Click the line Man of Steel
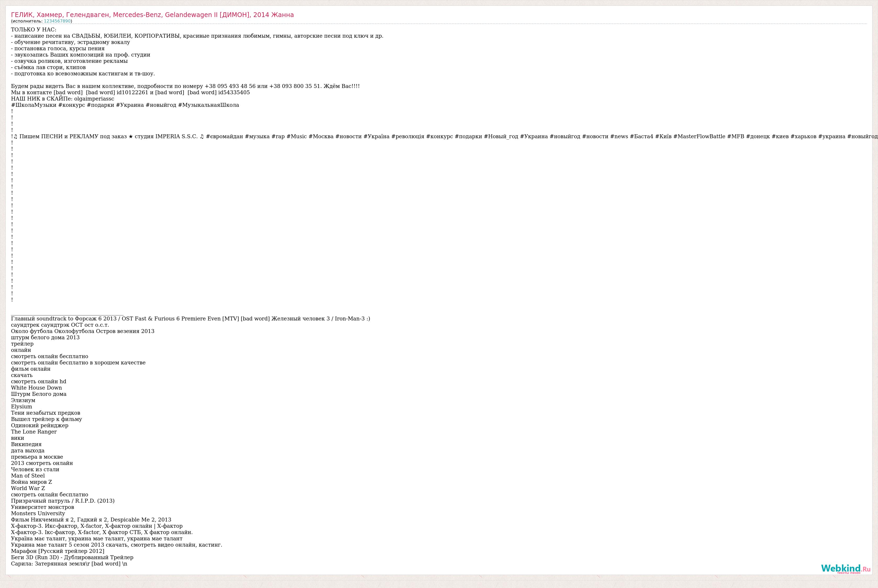Image resolution: width=878 pixels, height=588 pixels. coord(28,475)
